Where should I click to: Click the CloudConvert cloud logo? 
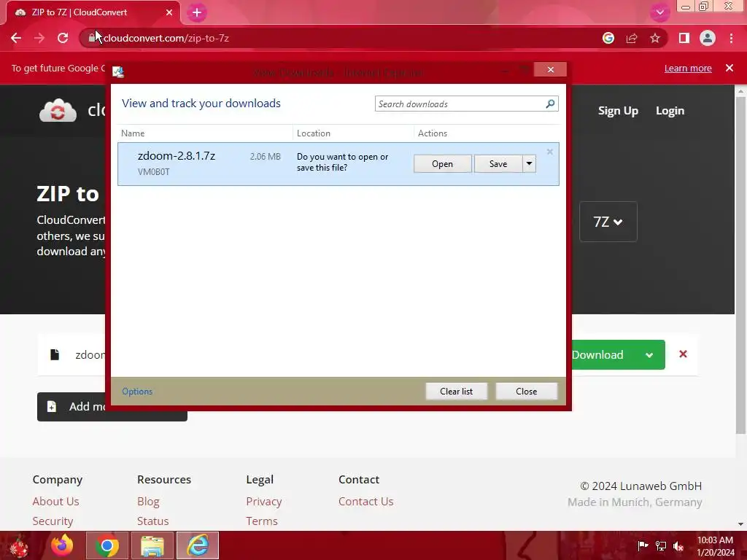tap(58, 111)
